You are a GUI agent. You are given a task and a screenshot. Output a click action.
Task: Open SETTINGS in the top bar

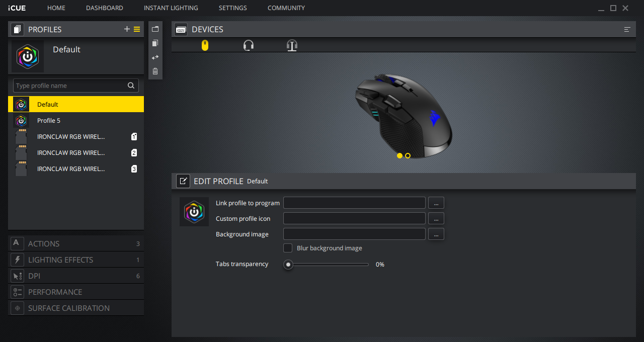pos(233,8)
